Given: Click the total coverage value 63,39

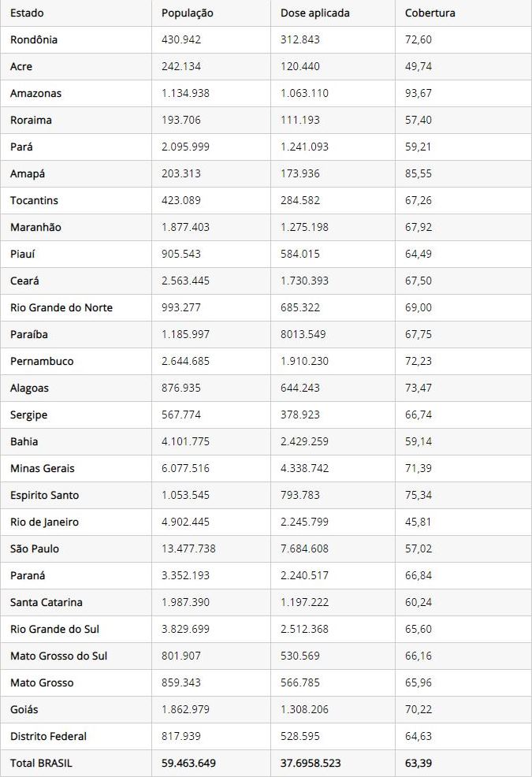Looking at the screenshot, I should click(419, 763).
